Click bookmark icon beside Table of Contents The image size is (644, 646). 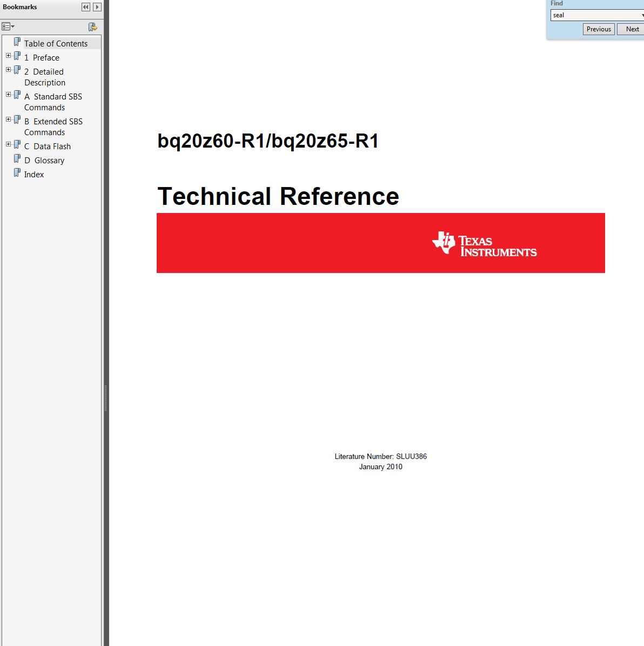coord(17,42)
